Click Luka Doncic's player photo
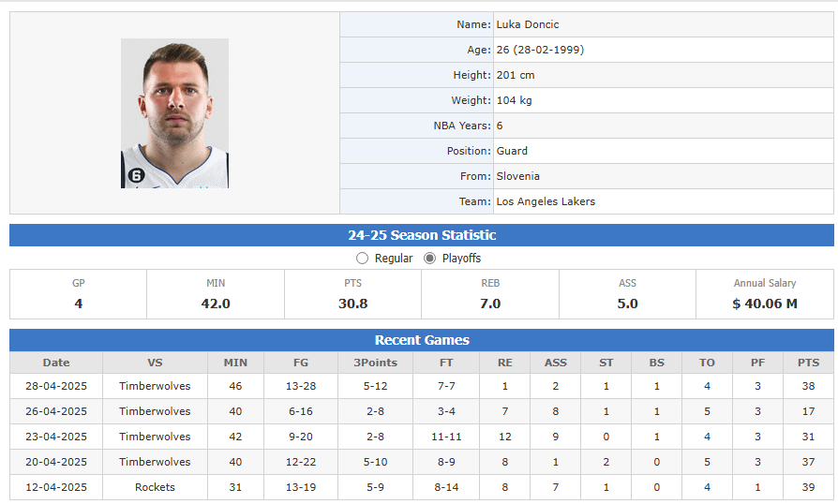Screen dimensions: 838x504 (174, 113)
